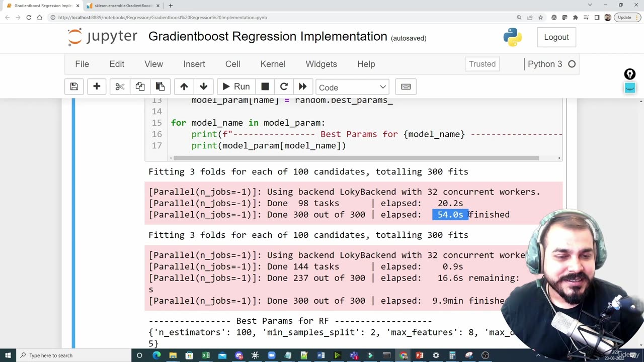Click the highlighted 54.0s elapsed value
644x362 pixels.
click(x=450, y=215)
